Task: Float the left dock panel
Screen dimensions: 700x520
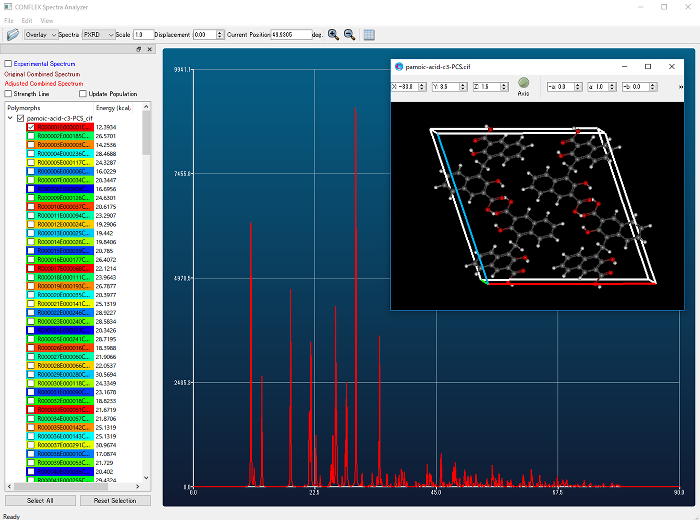Action: [139, 49]
